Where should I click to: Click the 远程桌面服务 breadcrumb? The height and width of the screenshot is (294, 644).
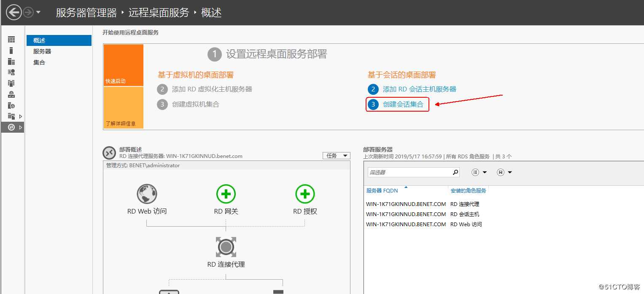pyautogui.click(x=159, y=13)
